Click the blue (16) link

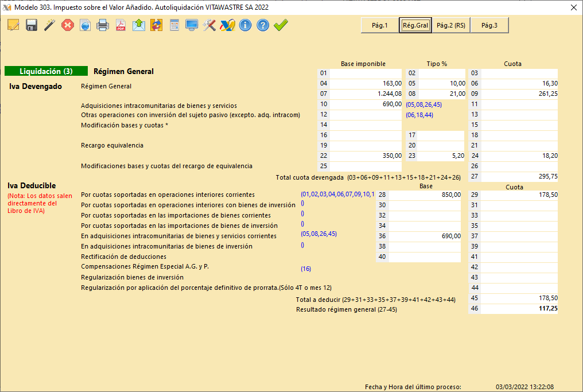(306, 269)
